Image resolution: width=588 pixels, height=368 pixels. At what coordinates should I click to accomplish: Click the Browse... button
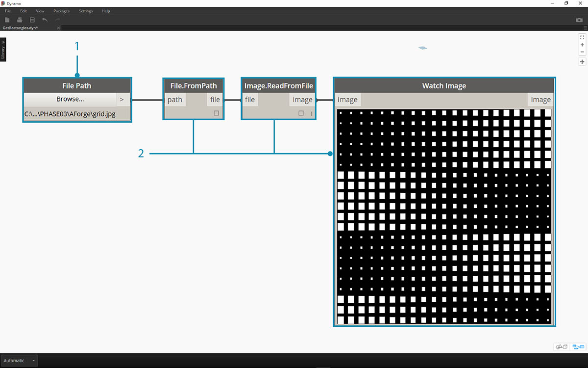(70, 99)
